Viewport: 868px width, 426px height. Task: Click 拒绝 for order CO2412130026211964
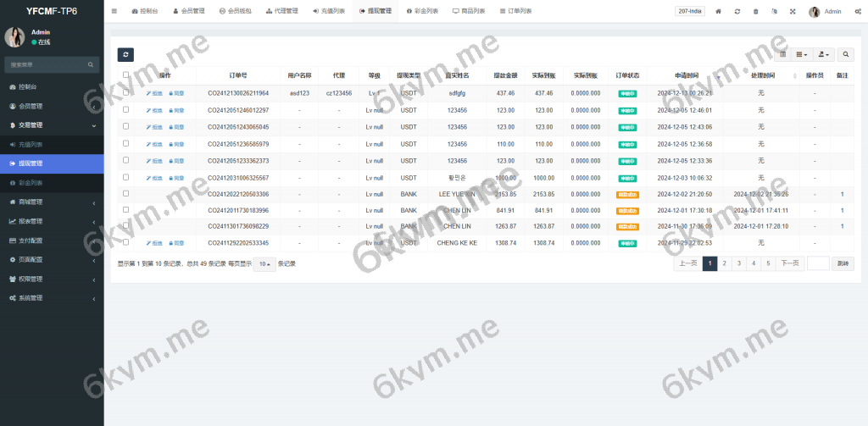pos(154,93)
